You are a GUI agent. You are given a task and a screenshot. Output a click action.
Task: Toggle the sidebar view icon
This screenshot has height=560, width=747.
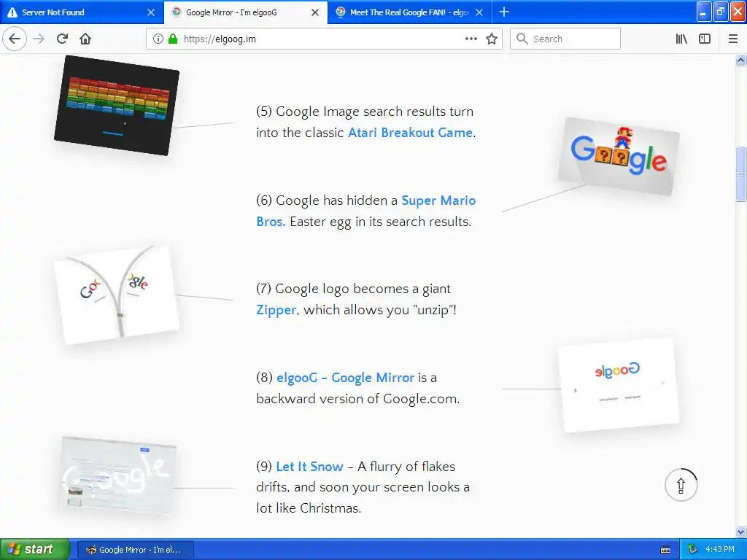(x=705, y=39)
